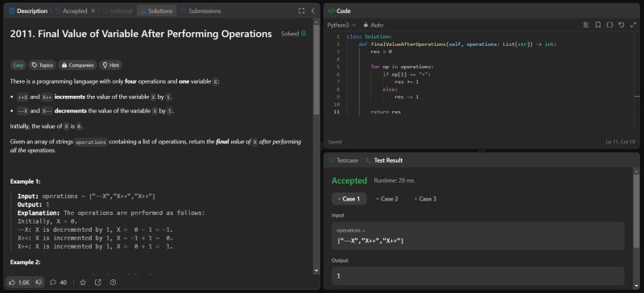Click the Example 2: heading
This screenshot has width=644, height=293.
(25, 262)
